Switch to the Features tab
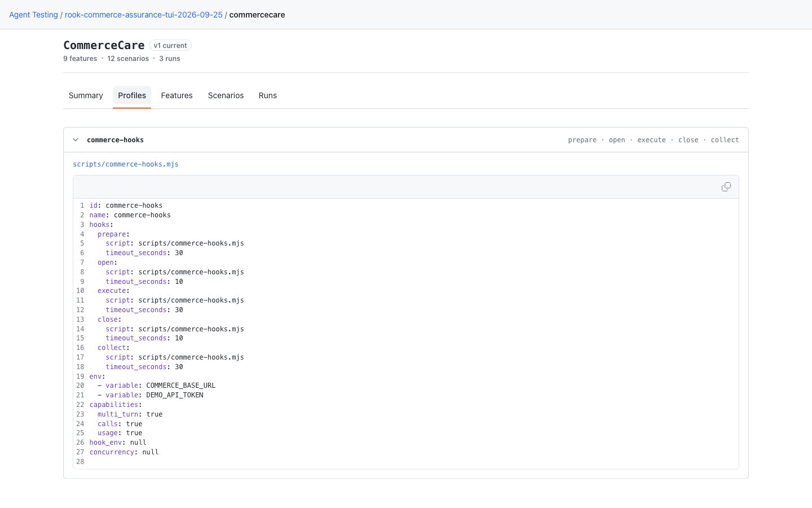Image resolution: width=812 pixels, height=508 pixels. point(176,95)
